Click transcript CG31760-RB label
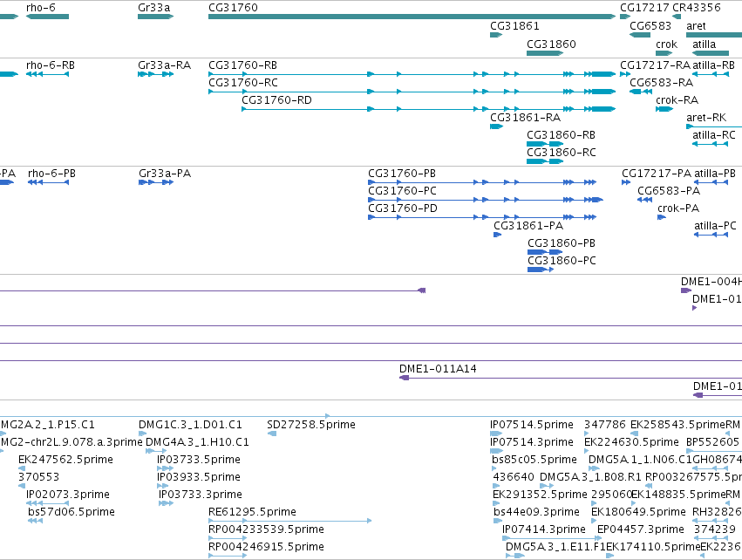Screen dimensions: 742x560 pos(242,65)
